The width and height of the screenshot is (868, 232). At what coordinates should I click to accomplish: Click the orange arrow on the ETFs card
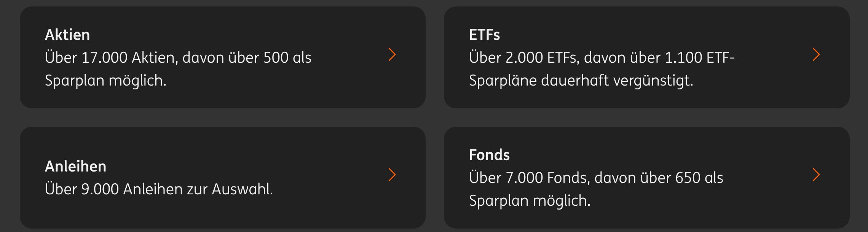point(816,55)
